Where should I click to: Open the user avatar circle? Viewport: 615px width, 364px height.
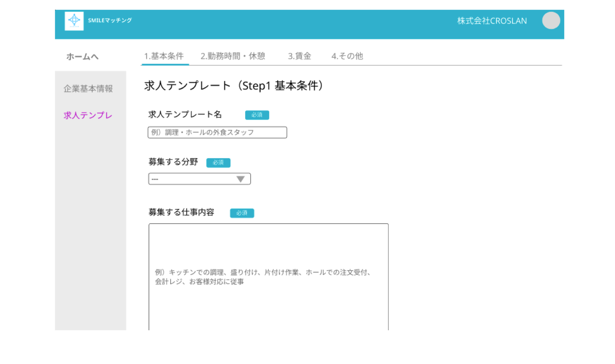point(551,20)
